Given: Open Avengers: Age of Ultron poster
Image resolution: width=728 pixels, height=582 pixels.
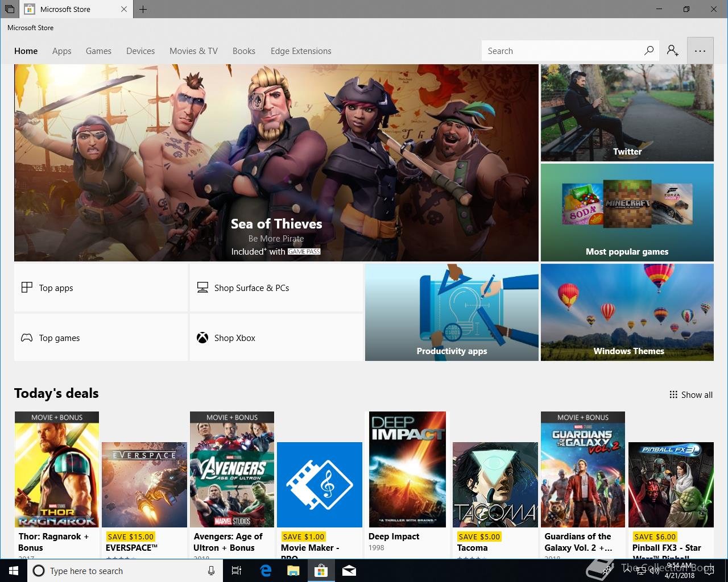Looking at the screenshot, I should point(232,469).
